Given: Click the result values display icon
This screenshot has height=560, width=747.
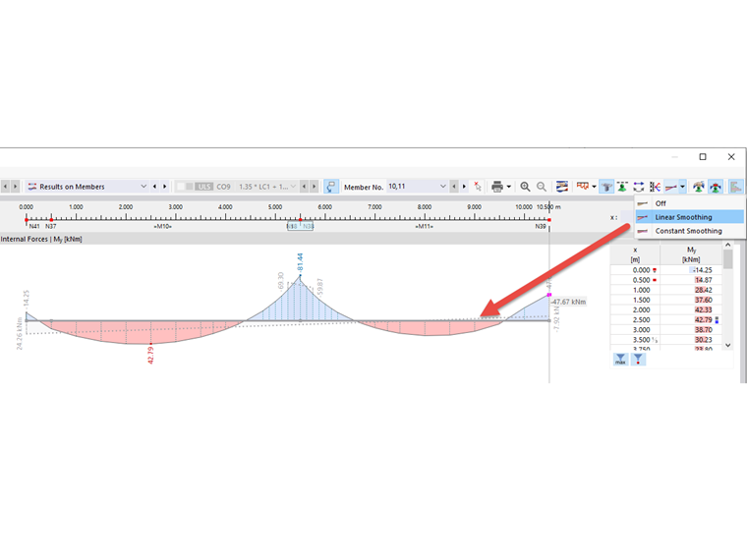Looking at the screenshot, I should point(583,187).
